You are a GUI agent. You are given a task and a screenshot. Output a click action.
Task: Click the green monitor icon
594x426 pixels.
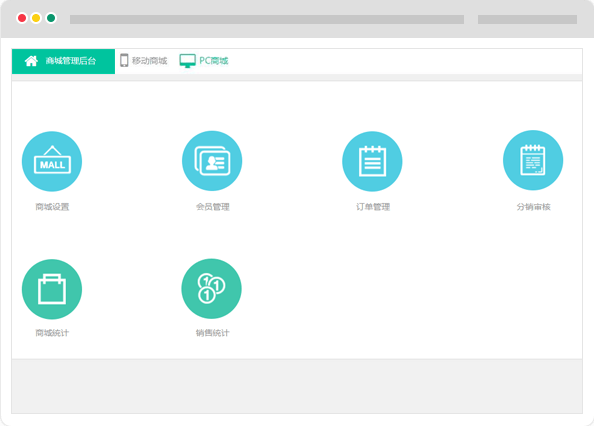point(188,61)
